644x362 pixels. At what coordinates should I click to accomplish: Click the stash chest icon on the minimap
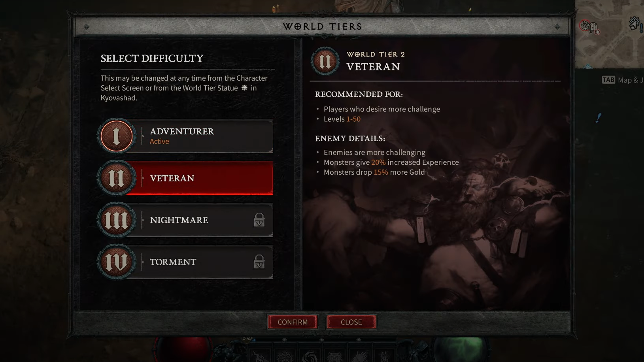(x=585, y=26)
